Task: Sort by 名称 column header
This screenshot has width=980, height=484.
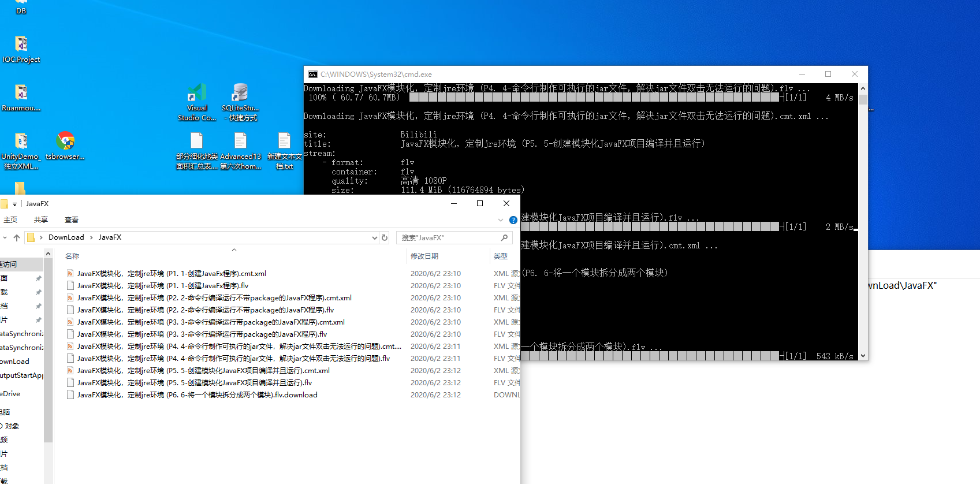Action: click(72, 256)
